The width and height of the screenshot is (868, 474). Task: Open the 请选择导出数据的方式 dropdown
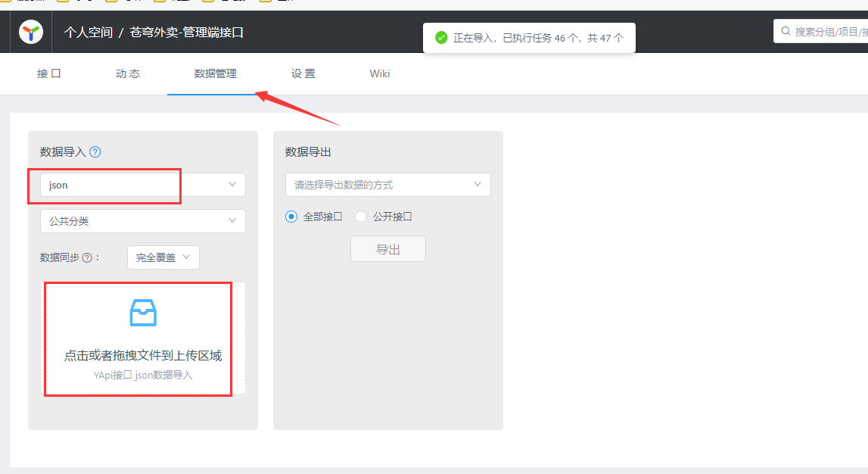[x=388, y=185]
